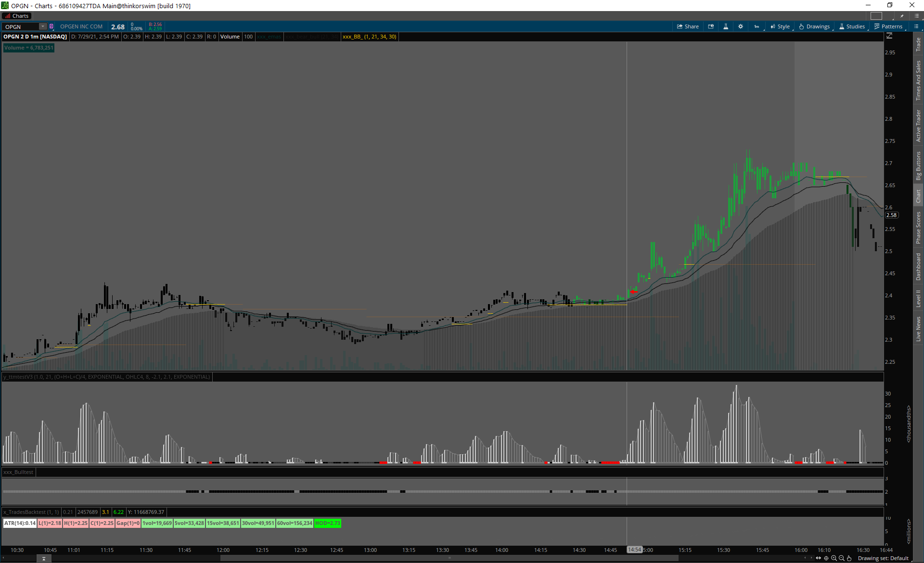Open the OPGN symbol dropdown arrow

click(43, 26)
